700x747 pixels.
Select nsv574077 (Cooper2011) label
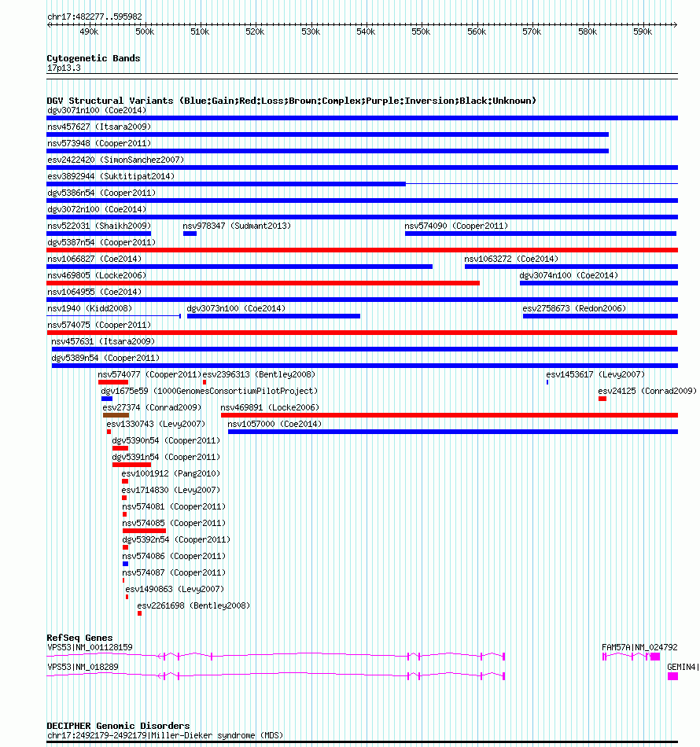tap(149, 374)
